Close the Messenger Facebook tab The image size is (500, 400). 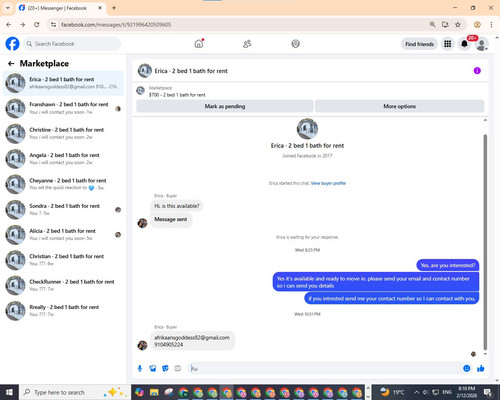[100, 8]
